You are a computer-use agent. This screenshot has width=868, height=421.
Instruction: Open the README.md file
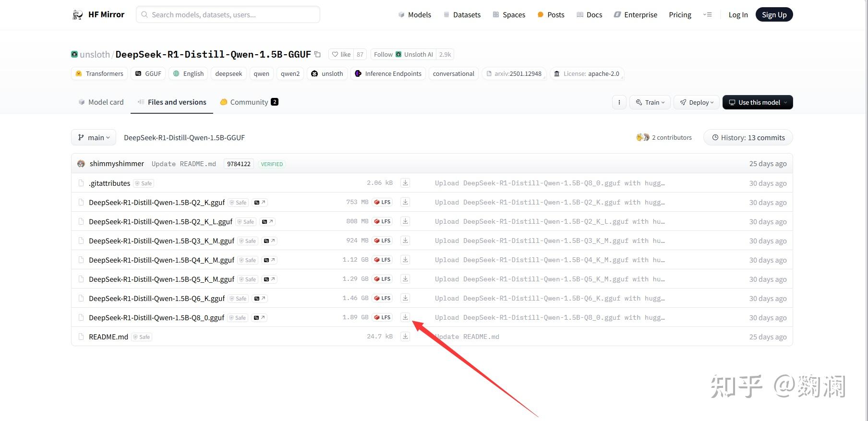point(108,337)
